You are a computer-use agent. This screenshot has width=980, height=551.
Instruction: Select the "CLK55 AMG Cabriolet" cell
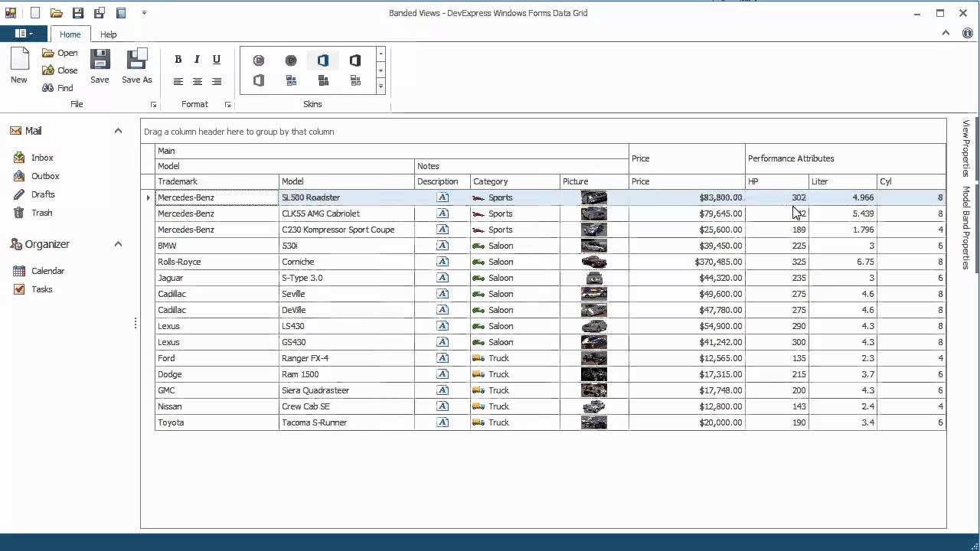click(347, 214)
